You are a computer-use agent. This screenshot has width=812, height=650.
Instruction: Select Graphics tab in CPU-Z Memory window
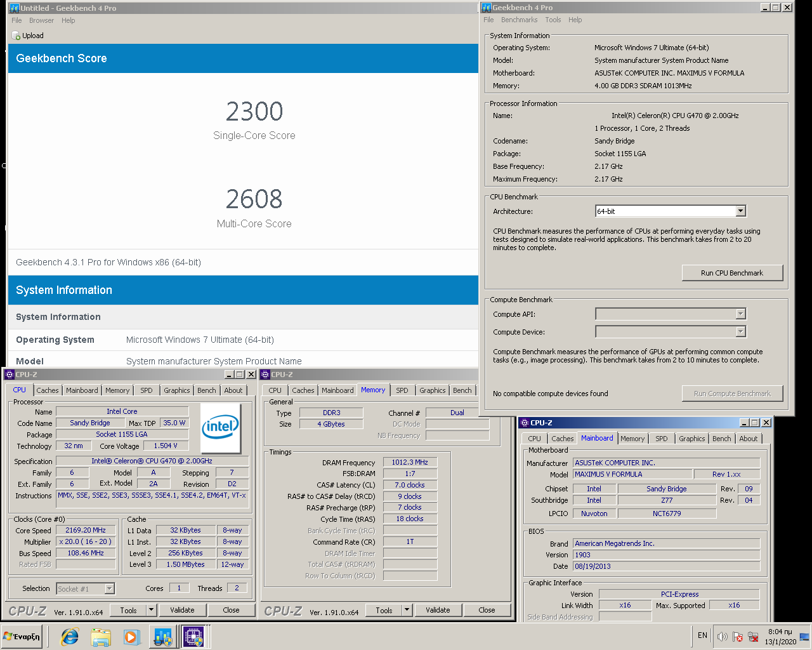pos(433,390)
